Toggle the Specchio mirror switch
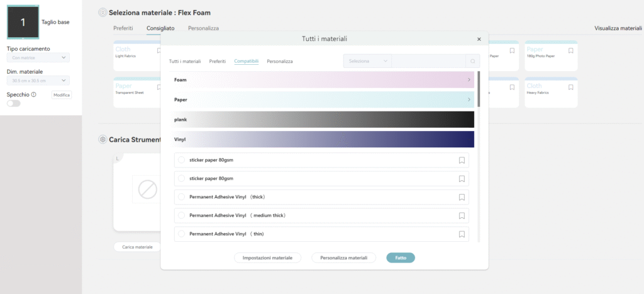Viewport: 644px width, 294px height. pyautogui.click(x=13, y=103)
